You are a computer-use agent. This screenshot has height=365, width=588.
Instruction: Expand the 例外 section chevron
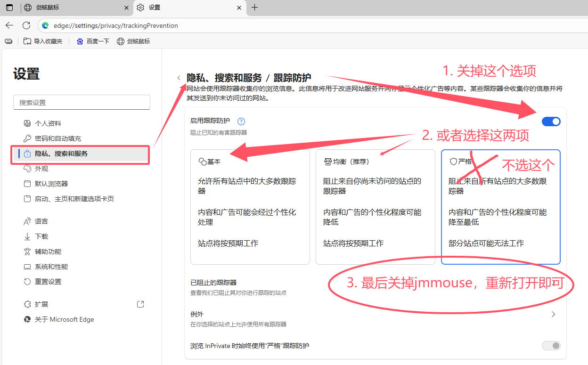pos(553,314)
